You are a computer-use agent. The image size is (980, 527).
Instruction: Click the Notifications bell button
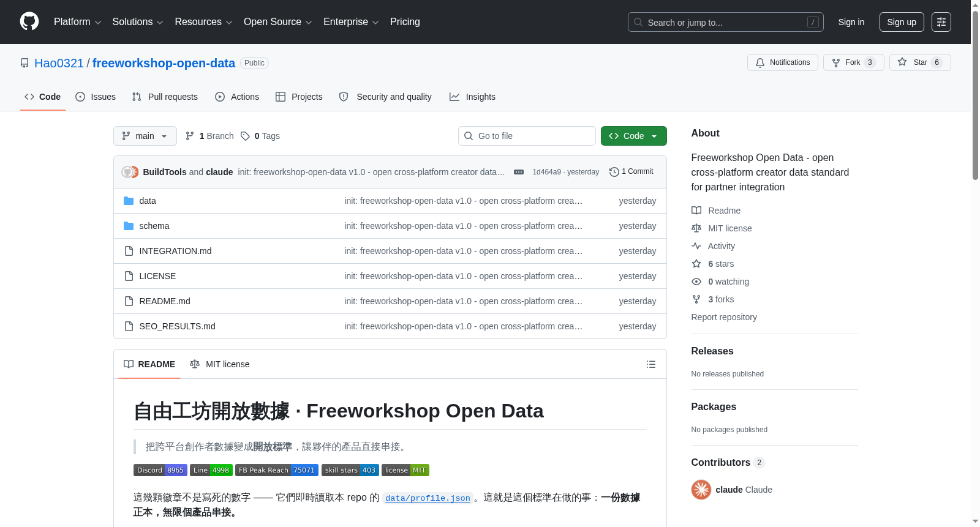[782, 62]
